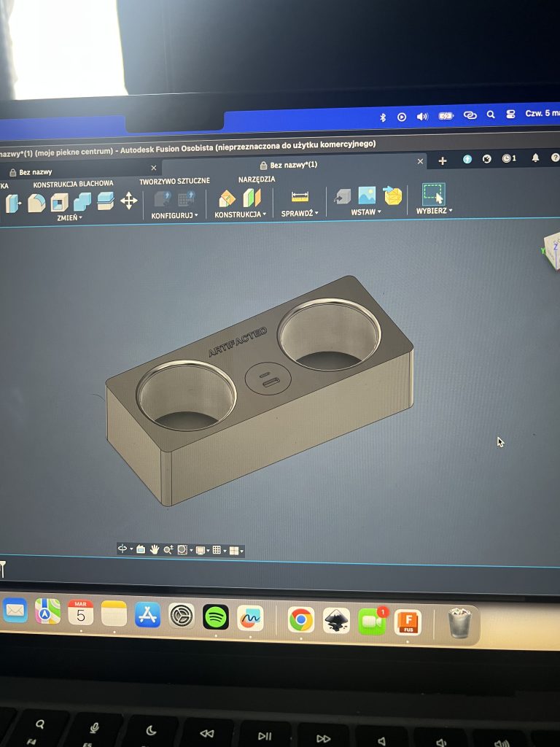
Task: Click the Viewports layout icon
Action: tap(234, 551)
